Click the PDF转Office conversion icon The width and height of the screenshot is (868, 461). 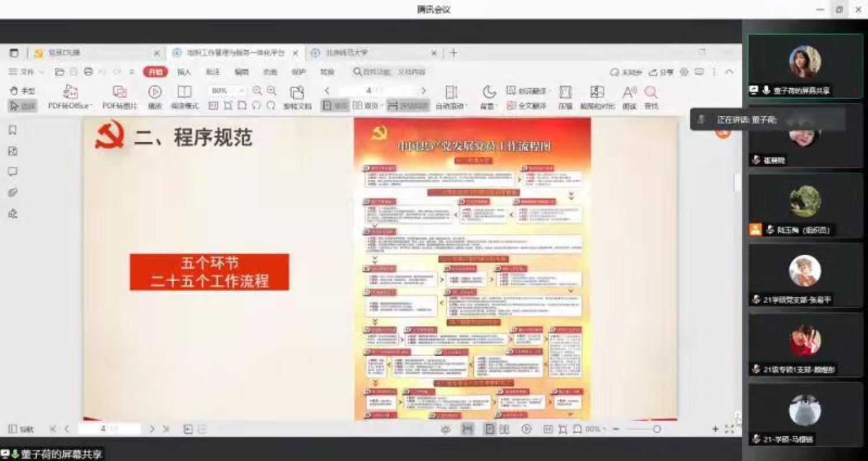tap(70, 92)
